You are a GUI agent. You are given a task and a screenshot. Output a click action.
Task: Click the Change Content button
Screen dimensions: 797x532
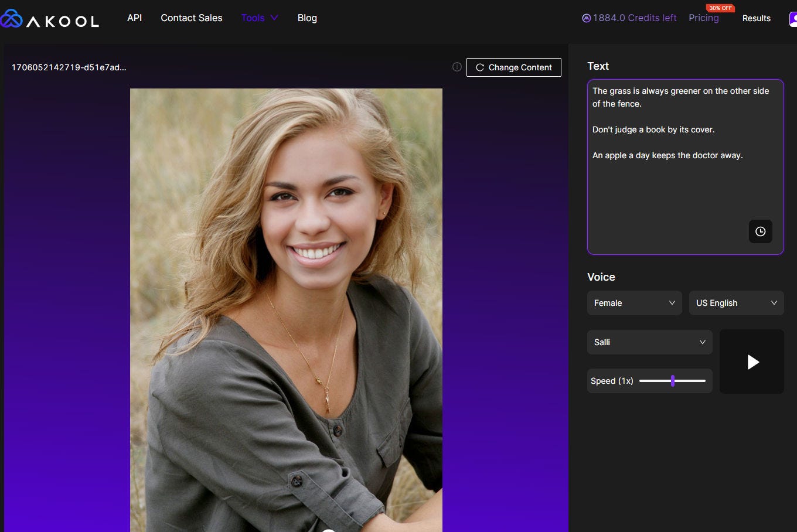(x=514, y=67)
